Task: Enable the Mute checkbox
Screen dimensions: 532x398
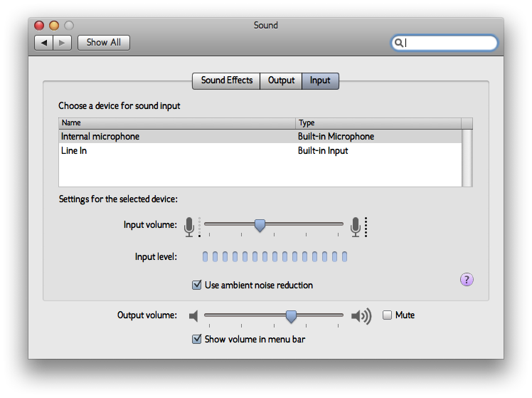Action: [x=387, y=315]
